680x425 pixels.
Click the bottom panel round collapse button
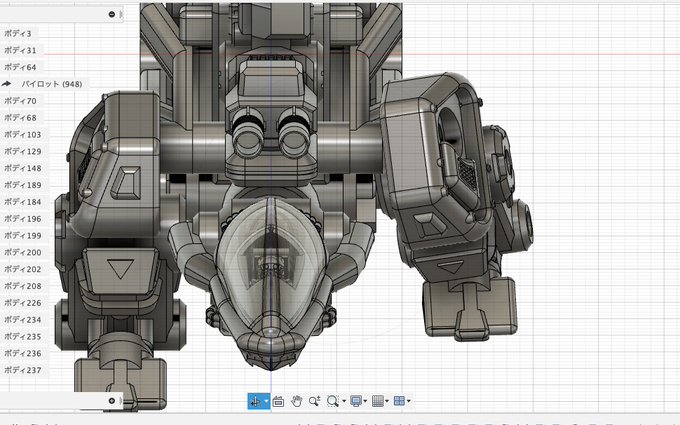click(111, 401)
